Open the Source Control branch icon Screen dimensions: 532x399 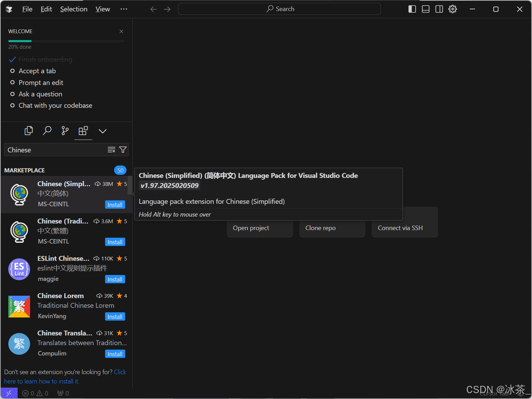click(x=65, y=131)
